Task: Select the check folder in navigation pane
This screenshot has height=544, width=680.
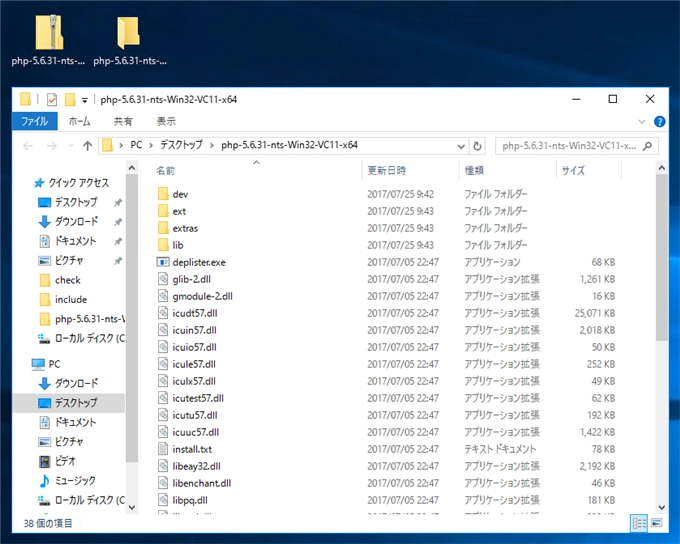Action: (x=60, y=280)
